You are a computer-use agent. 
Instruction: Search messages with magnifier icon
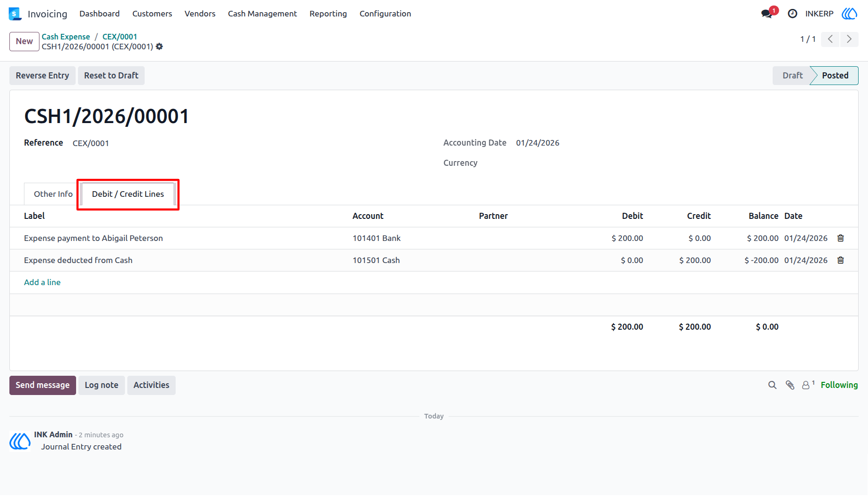(x=772, y=385)
